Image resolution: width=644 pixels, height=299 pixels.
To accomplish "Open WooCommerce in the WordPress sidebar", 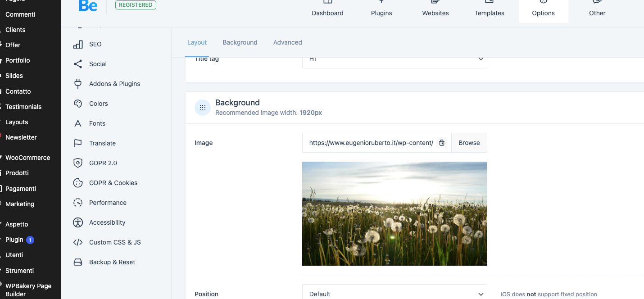I will point(27,158).
